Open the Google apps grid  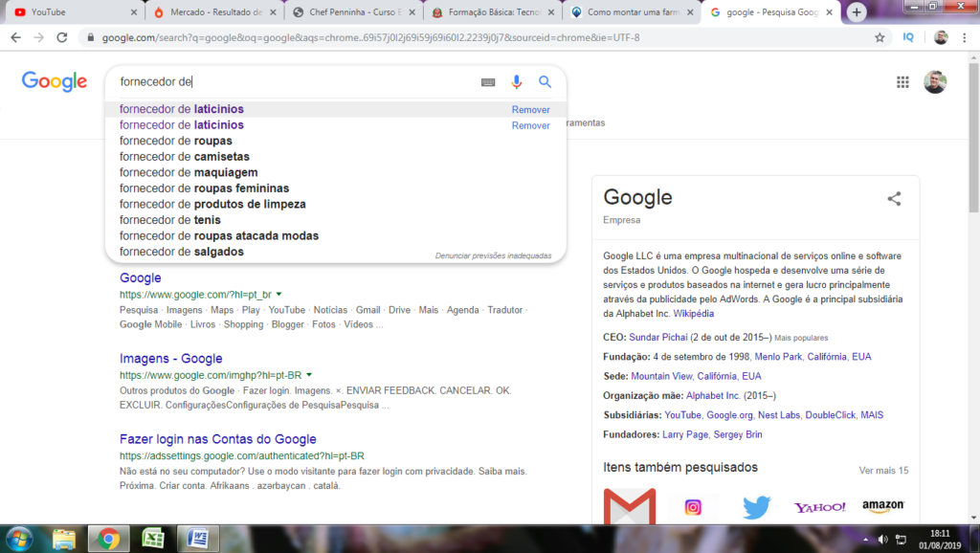point(902,82)
